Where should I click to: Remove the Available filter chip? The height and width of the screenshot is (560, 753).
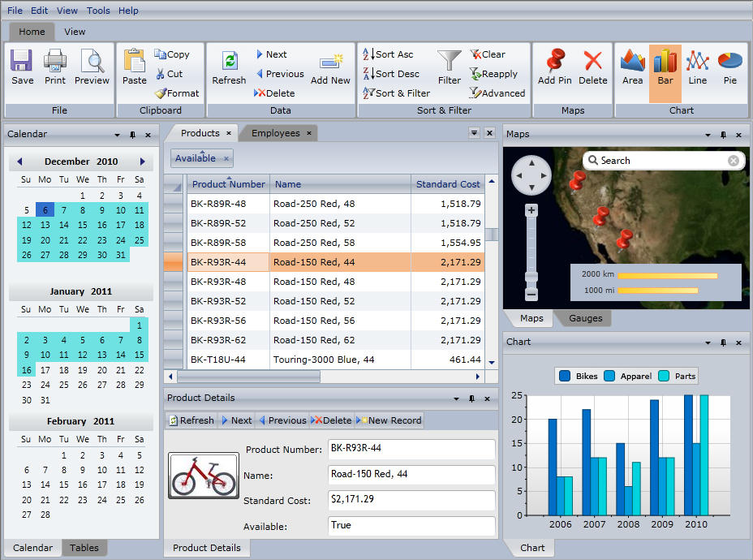click(226, 158)
